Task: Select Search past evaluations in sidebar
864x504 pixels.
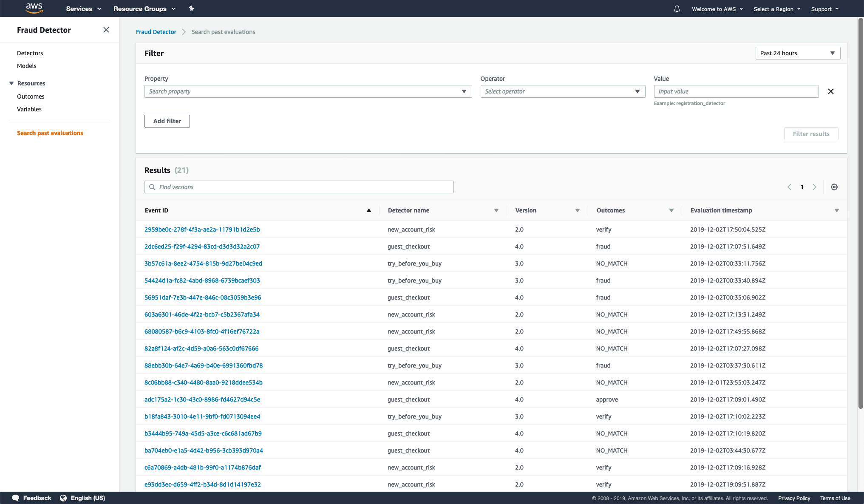Action: (50, 133)
